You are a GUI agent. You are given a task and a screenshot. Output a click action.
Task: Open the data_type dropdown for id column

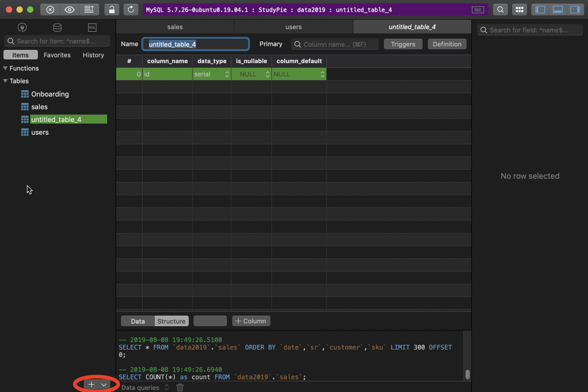click(227, 74)
